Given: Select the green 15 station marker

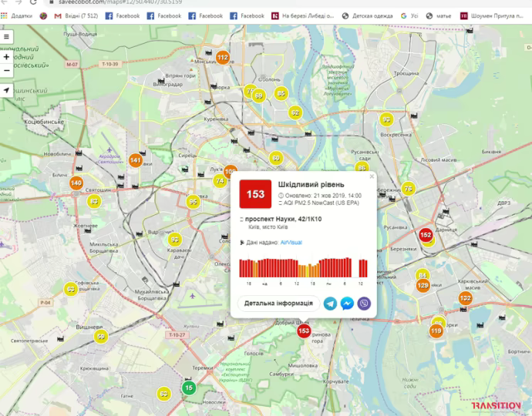Looking at the screenshot, I should 189,388.
